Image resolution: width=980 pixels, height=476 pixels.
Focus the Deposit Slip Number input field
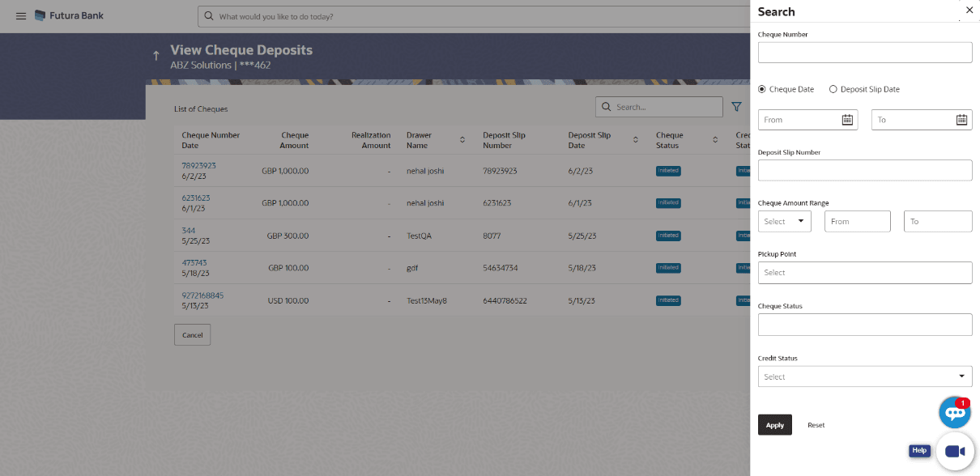[865, 170]
